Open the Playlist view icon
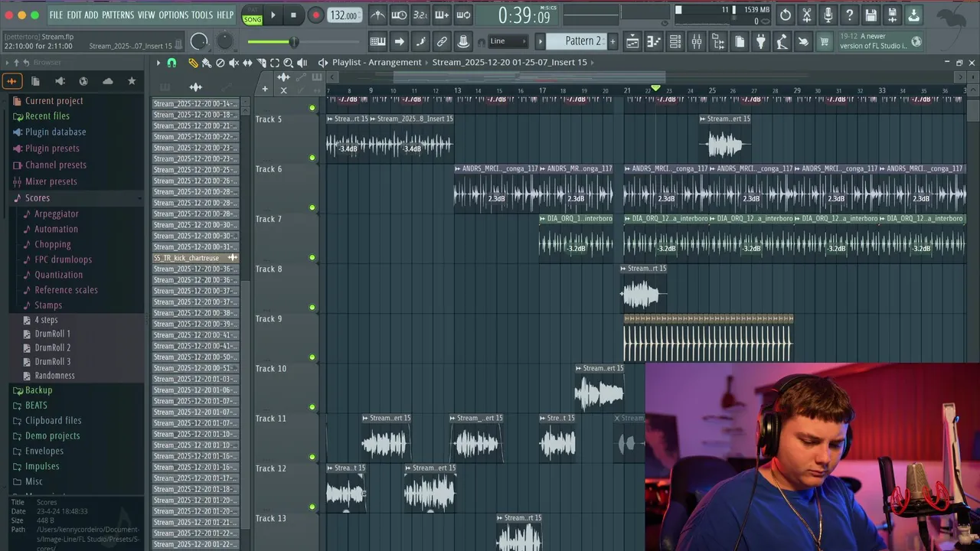 632,41
